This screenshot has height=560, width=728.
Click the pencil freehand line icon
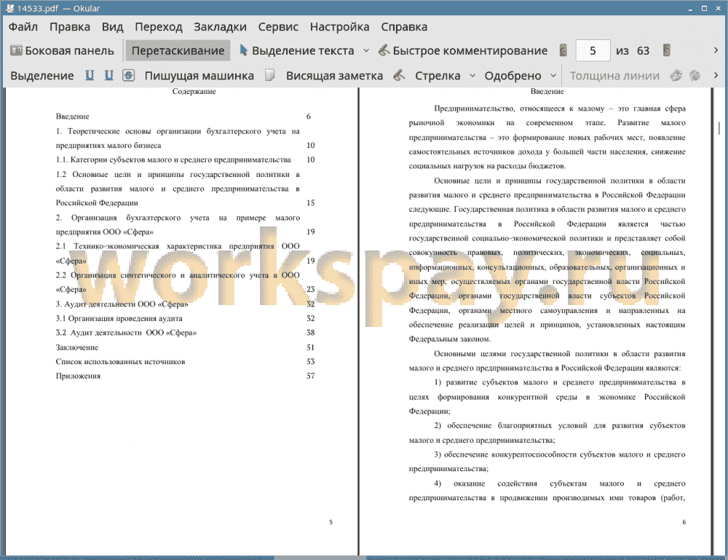point(399,75)
